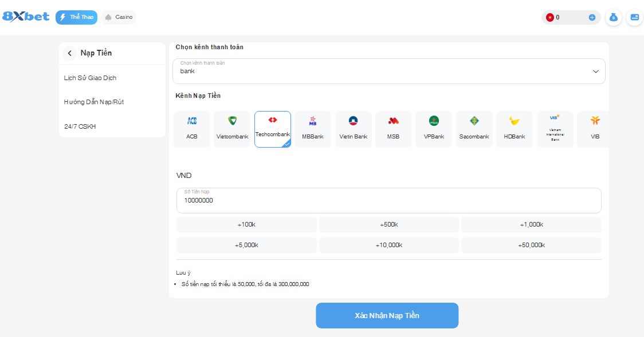Click the Số Tiền Nạp amount field

pos(389,200)
